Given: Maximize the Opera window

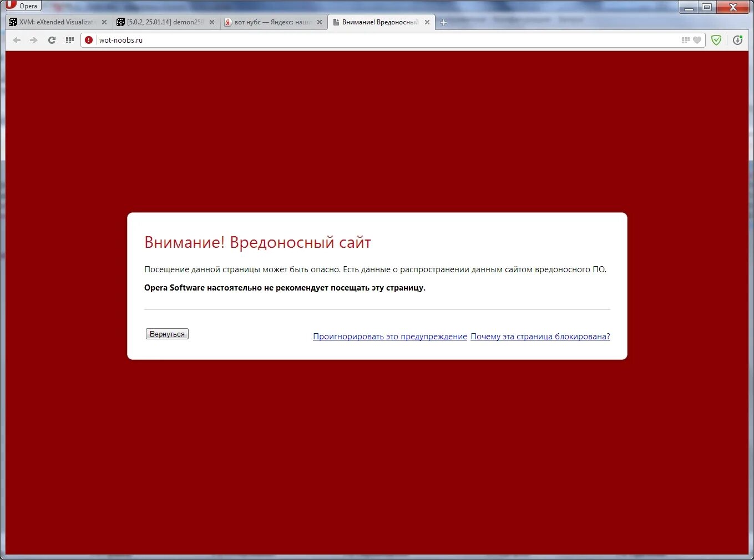Looking at the screenshot, I should [707, 7].
